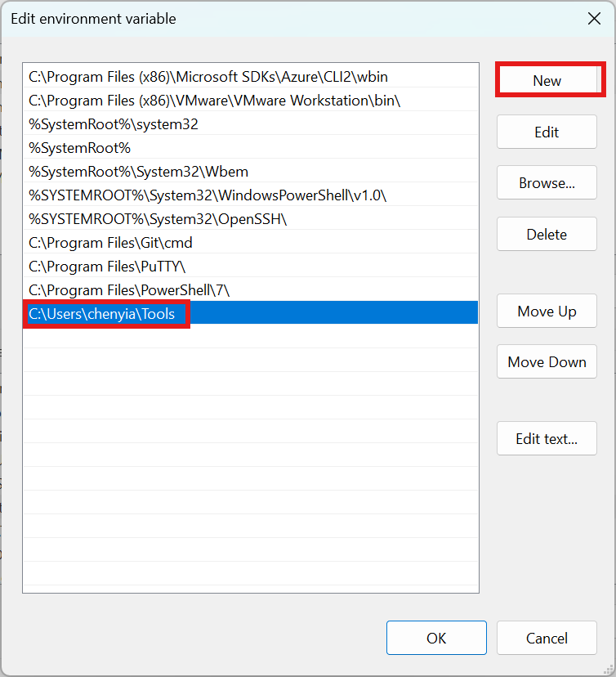Move the selected entry up
The image size is (616, 677).
(547, 311)
